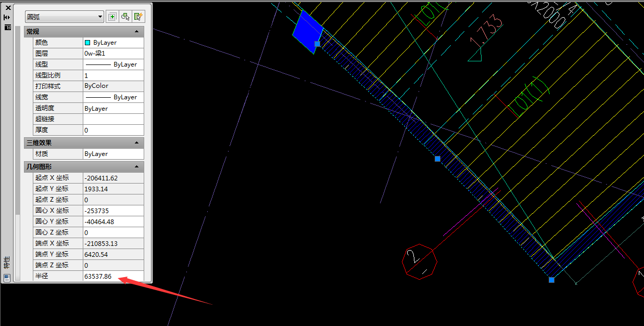The image size is (644, 326).
Task: Open the 线宽 ByLayer value field
Action: [x=113, y=97]
